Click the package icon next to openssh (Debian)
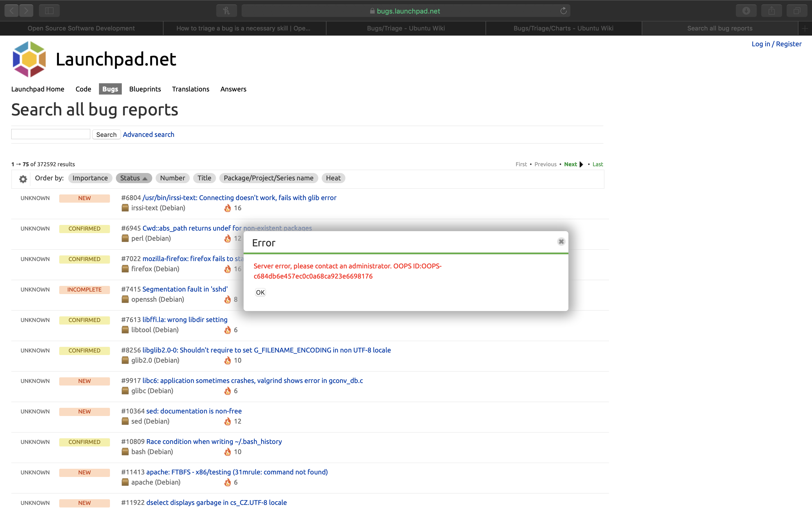This screenshot has width=812, height=508. tap(125, 299)
